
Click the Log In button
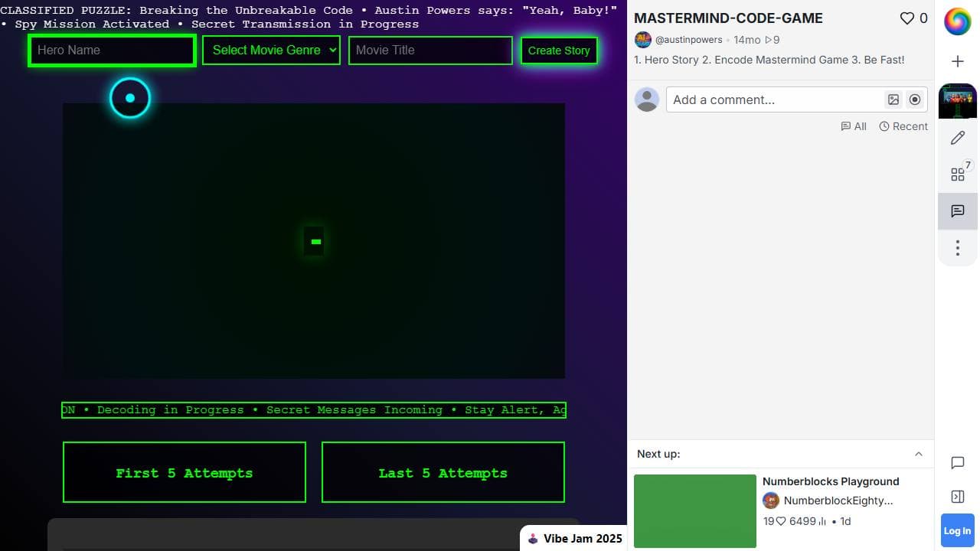click(957, 530)
